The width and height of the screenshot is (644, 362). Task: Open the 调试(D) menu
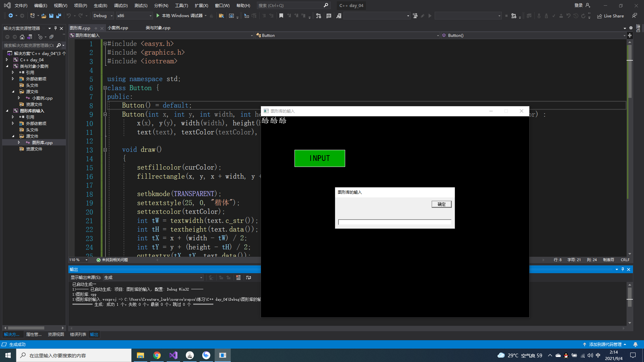(x=121, y=5)
